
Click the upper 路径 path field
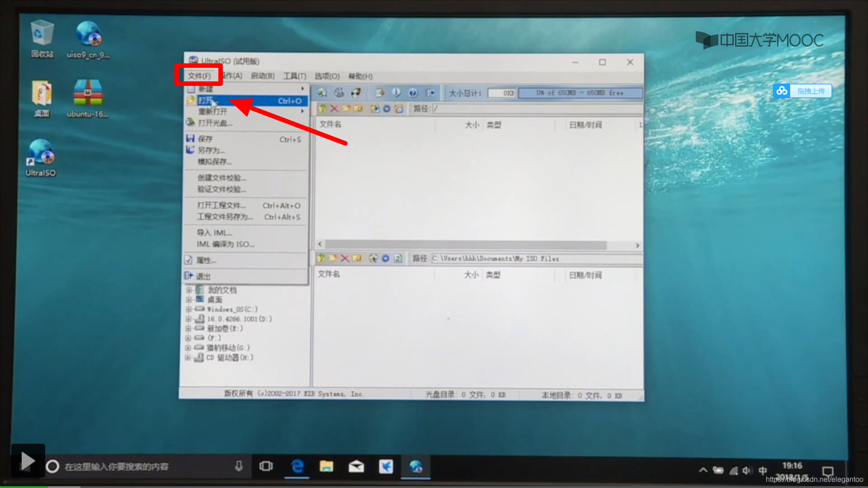(x=537, y=109)
